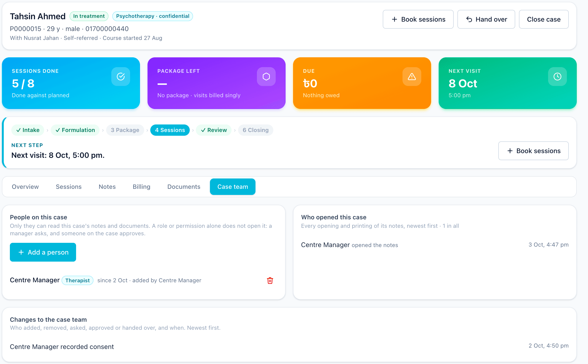Click the warning triangle icon on Due card
Image resolution: width=588 pixels, height=364 pixels.
click(412, 77)
